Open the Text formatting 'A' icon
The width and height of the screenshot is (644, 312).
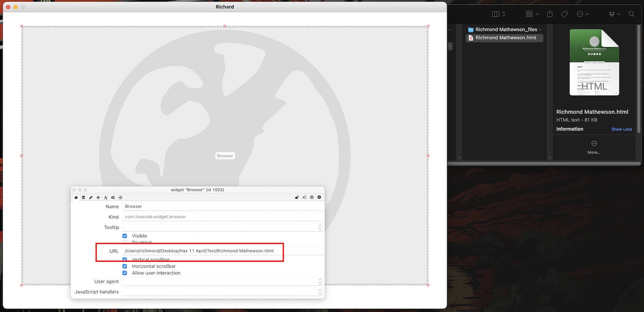click(105, 197)
